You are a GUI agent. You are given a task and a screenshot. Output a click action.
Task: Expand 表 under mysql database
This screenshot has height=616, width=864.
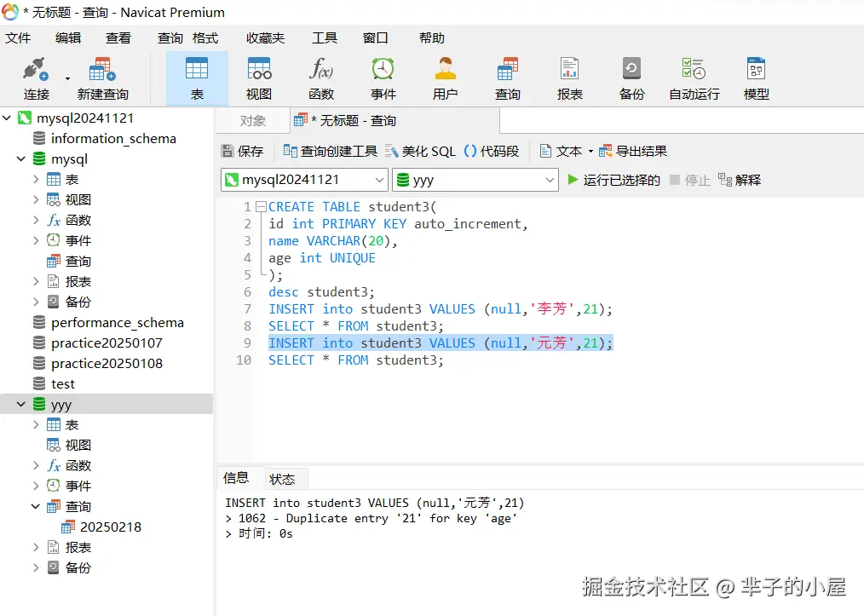tap(36, 179)
